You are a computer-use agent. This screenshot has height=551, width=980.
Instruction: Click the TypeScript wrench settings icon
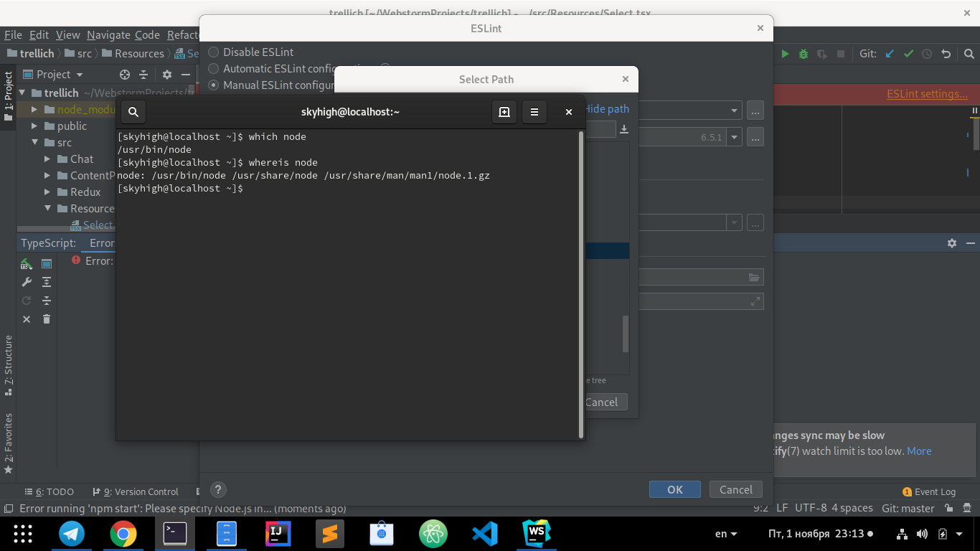click(27, 282)
